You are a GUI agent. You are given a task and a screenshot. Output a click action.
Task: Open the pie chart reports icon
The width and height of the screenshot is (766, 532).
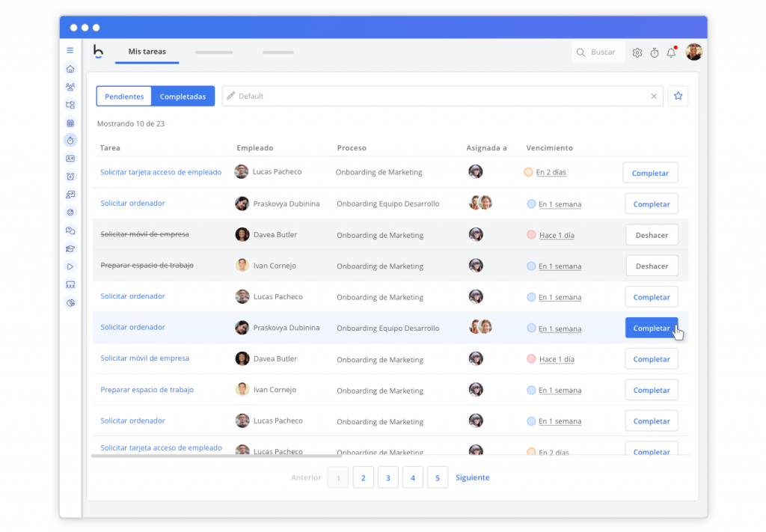click(70, 303)
